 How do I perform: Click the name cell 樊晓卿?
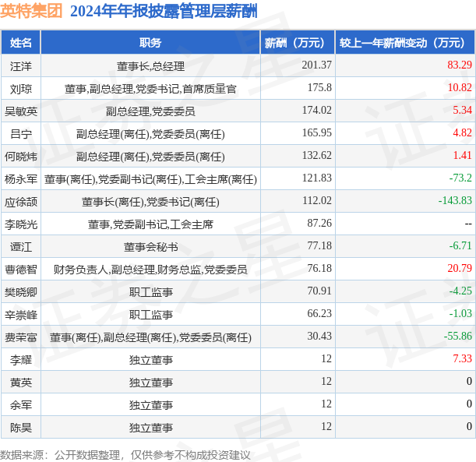coord(20,292)
